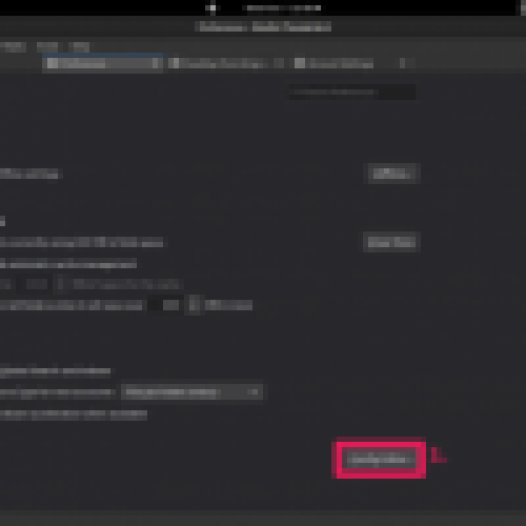Click the favicon of the second tab
Viewport: 526px width, 526px height.
tap(175, 63)
